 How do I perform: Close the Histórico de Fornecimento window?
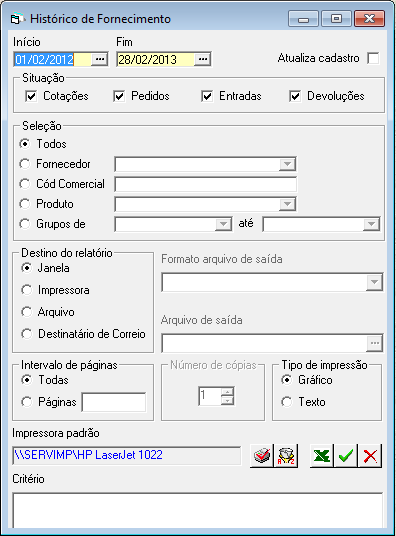[x=369, y=19]
